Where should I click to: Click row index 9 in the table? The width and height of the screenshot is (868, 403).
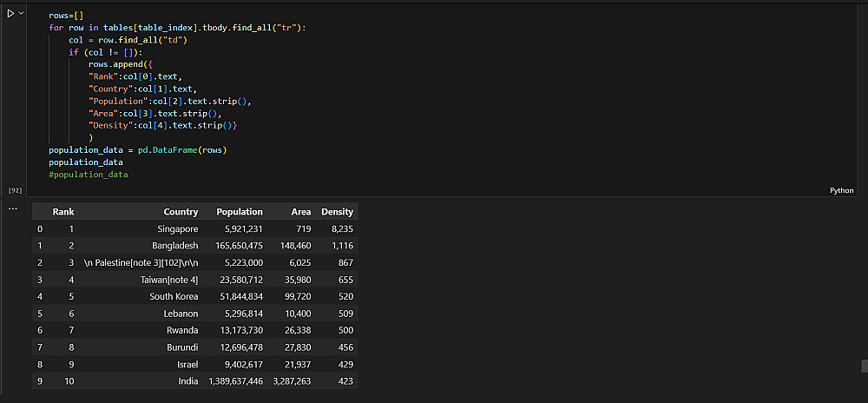[x=40, y=381]
